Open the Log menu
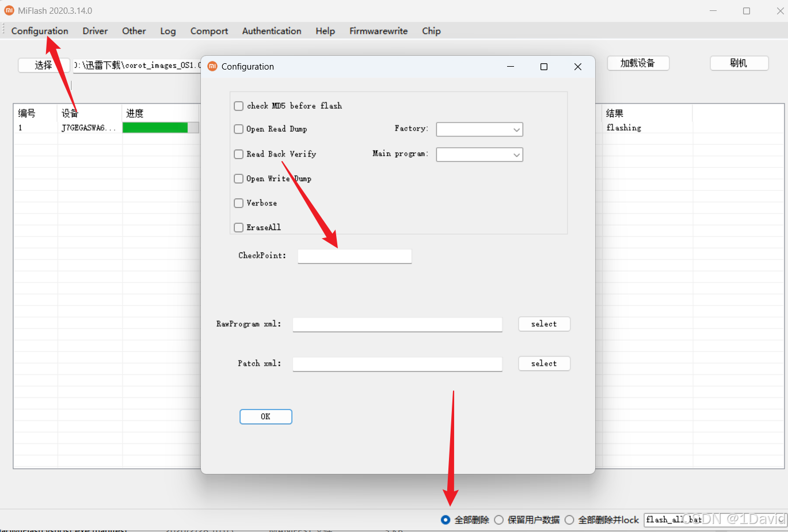This screenshot has height=532, width=788. (168, 31)
